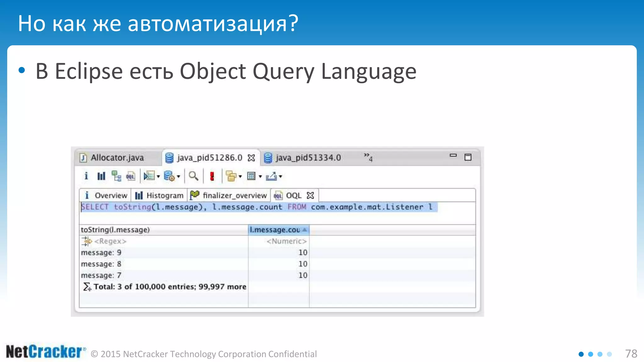Image resolution: width=644 pixels, height=362 pixels.
Task: Sort by the l.message.count column header
Action: point(279,230)
